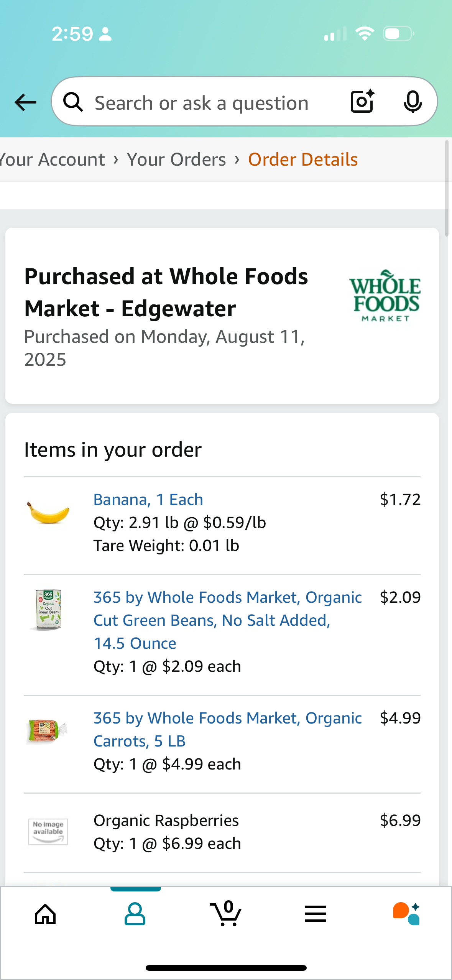Tap the camera lens search icon
The height and width of the screenshot is (980, 452).
[362, 102]
